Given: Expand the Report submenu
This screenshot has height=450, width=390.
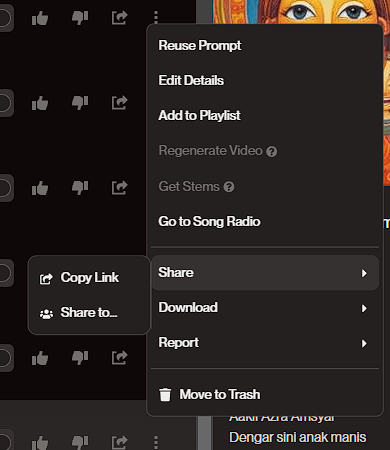Looking at the screenshot, I should pyautogui.click(x=265, y=343).
